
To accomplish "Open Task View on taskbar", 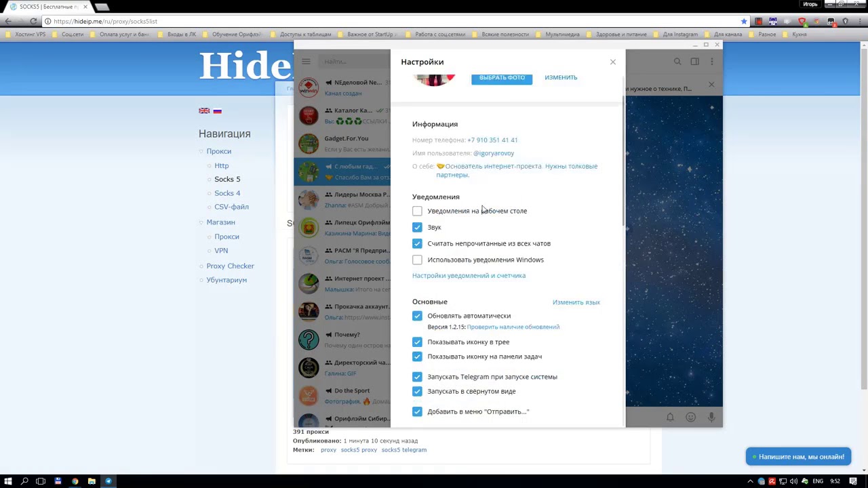I will 41,481.
